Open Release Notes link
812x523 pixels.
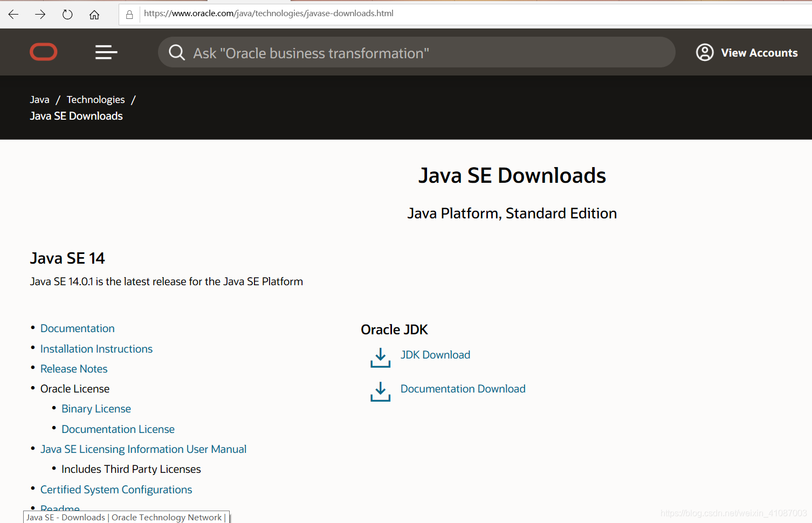click(x=74, y=369)
